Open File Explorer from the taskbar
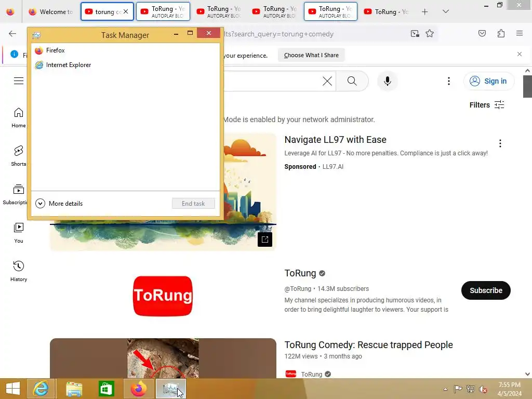 click(74, 389)
